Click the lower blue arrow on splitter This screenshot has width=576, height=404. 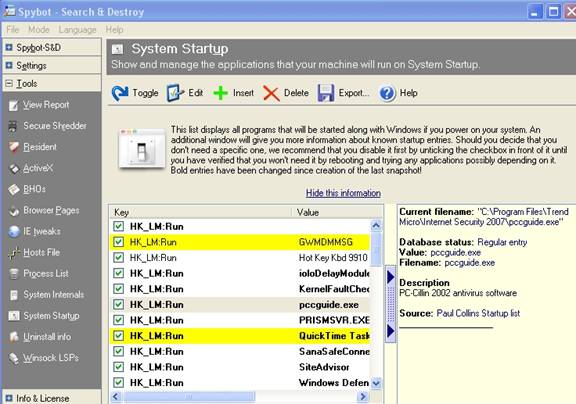[x=390, y=331]
